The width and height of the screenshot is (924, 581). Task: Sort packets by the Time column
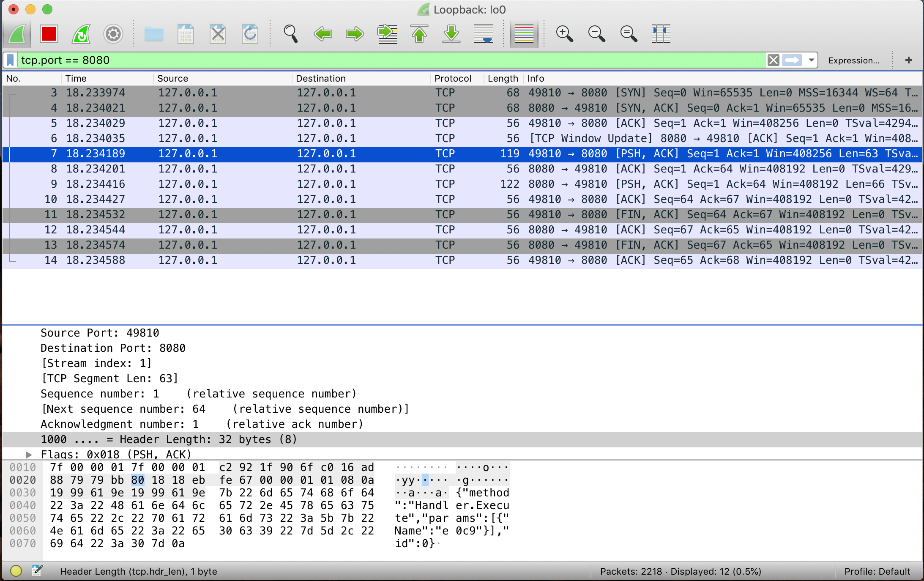pos(76,78)
